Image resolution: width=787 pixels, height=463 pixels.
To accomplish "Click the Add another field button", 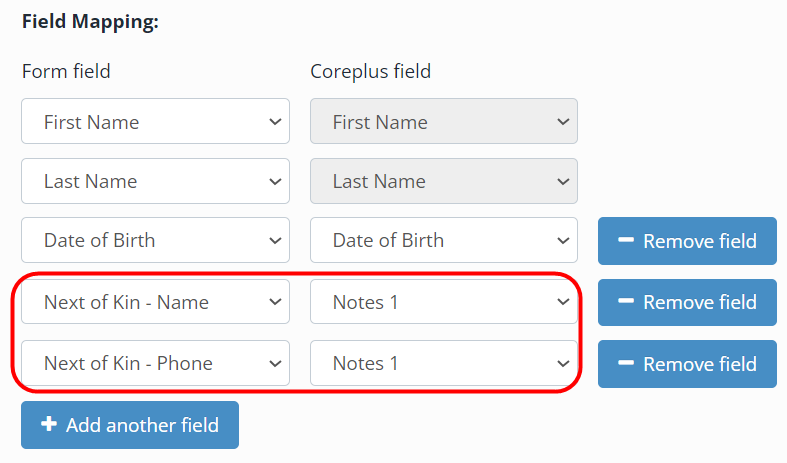I will click(130, 425).
